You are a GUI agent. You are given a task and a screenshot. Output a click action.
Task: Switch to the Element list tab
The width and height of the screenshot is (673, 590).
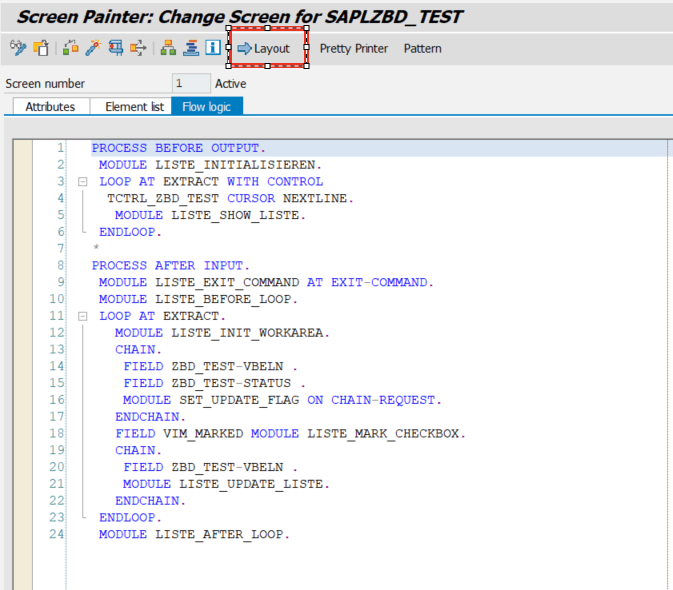[x=134, y=106]
